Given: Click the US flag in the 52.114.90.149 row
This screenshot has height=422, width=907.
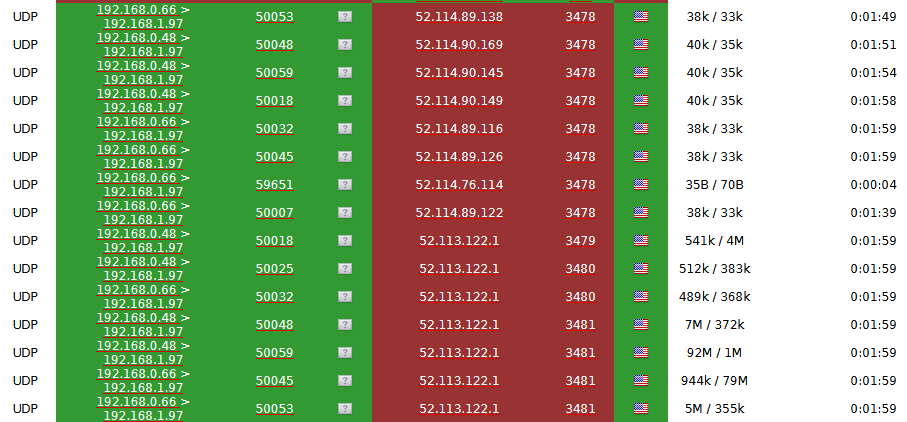Looking at the screenshot, I should 640,101.
